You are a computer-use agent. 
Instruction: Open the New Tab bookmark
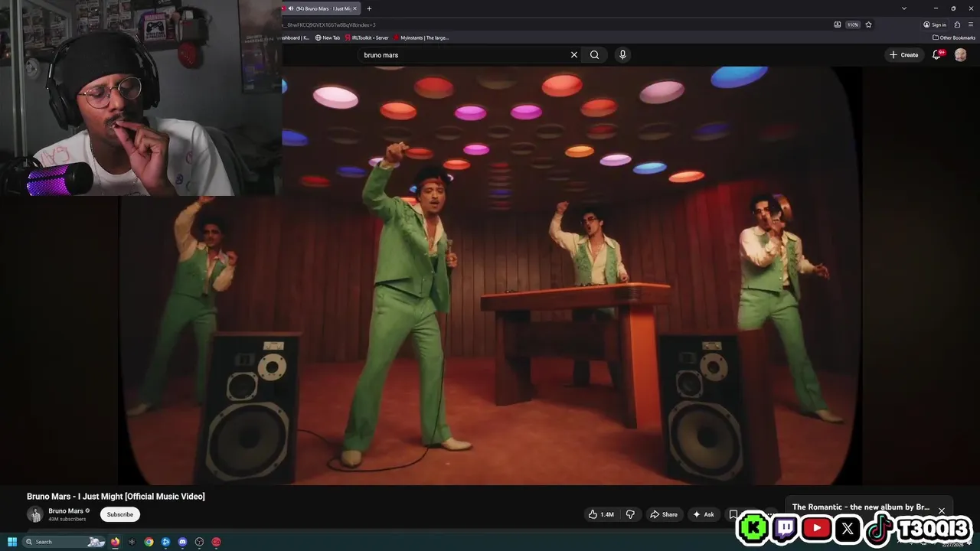tap(328, 37)
